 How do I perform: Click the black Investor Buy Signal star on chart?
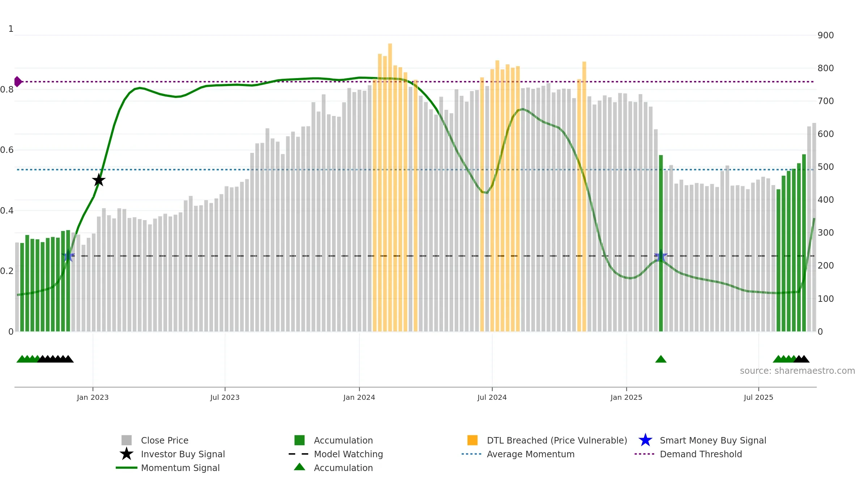[x=98, y=180]
